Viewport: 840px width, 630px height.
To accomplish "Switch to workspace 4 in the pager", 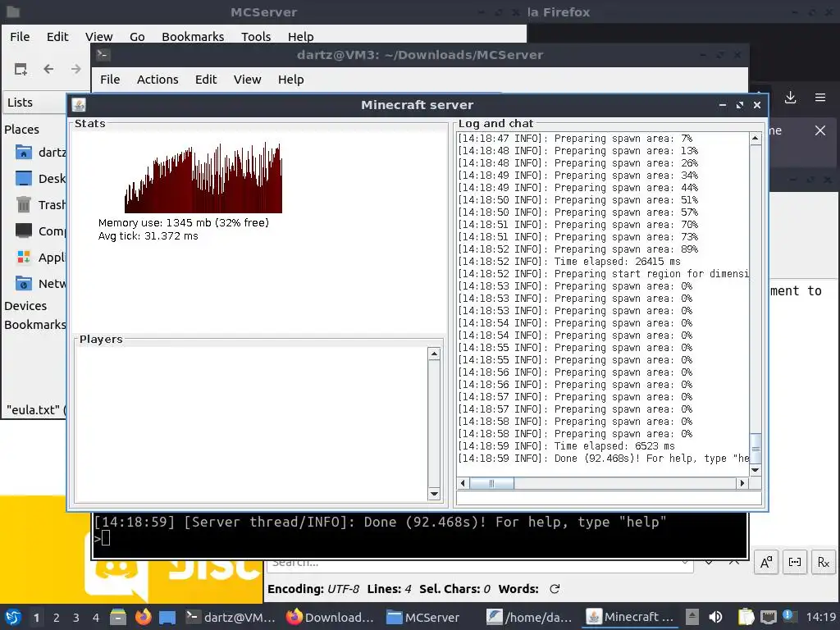I will [95, 618].
